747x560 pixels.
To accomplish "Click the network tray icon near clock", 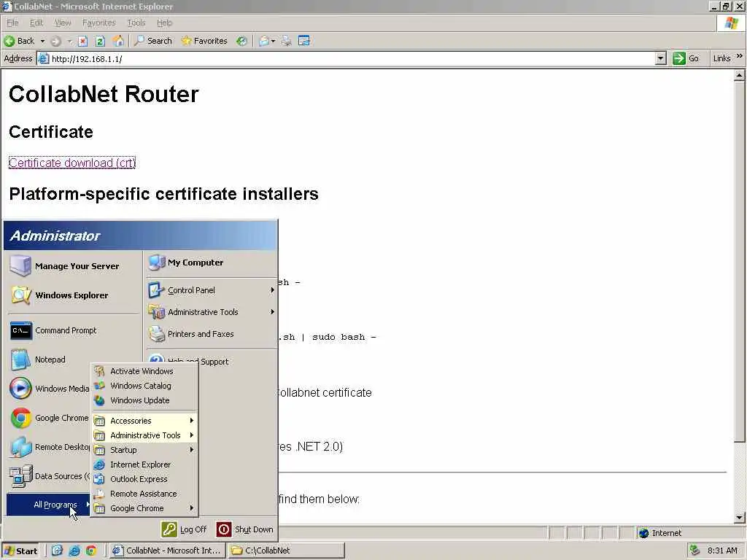I will 694,551.
